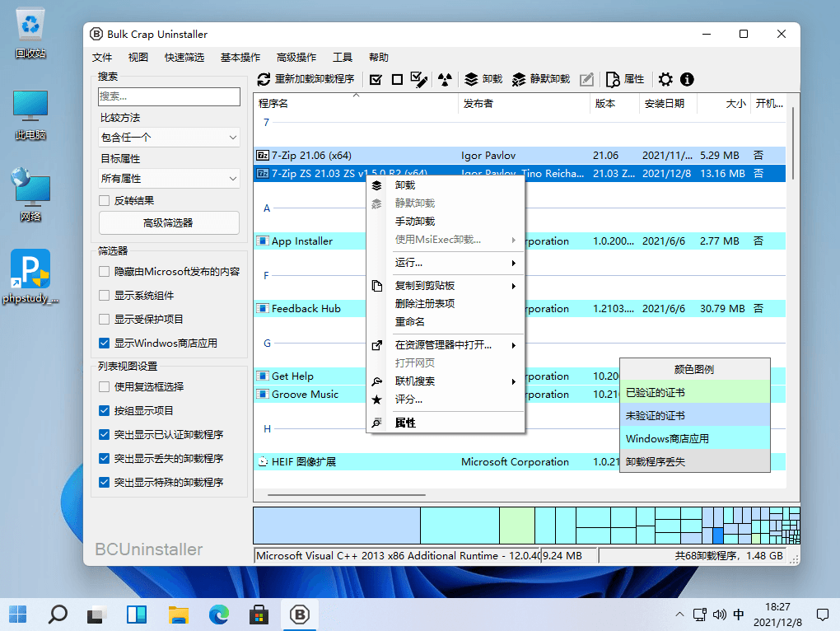
Task: Click the invert selection toolbar icon
Action: pos(419,79)
